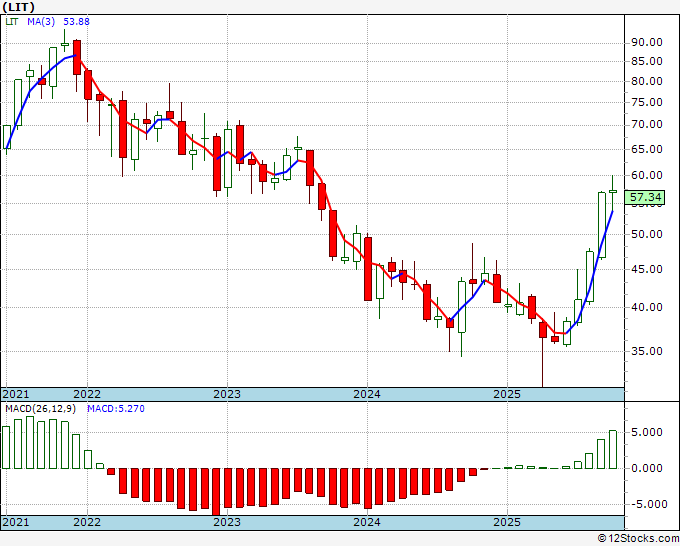Image resolution: width=680 pixels, height=546 pixels.
Task: Click 2022 on the price chart timeline
Action: pos(87,394)
